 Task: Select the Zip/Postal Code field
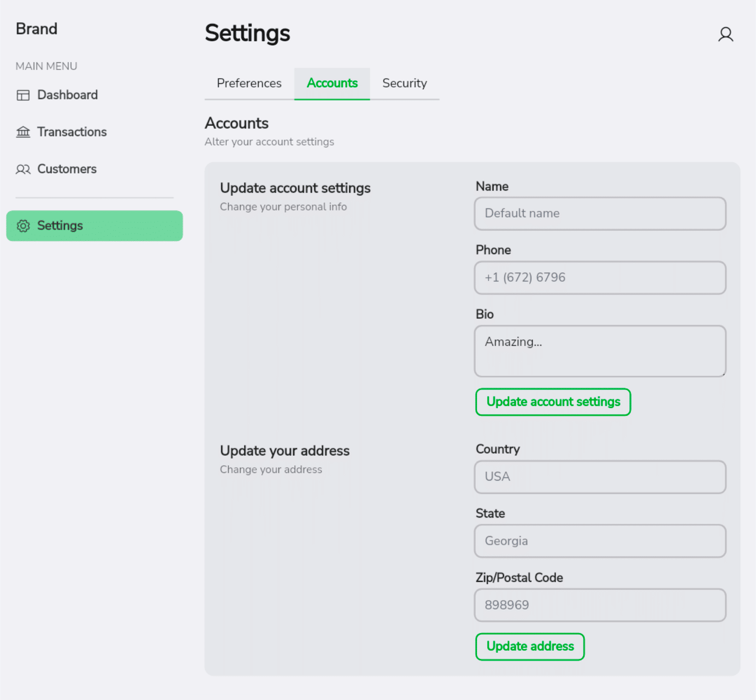tap(600, 605)
